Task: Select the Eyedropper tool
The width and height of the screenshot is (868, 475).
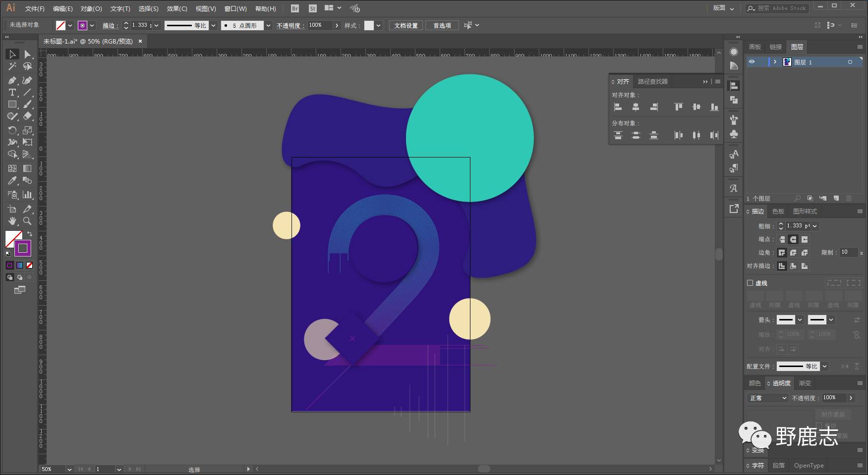Action: [12, 181]
